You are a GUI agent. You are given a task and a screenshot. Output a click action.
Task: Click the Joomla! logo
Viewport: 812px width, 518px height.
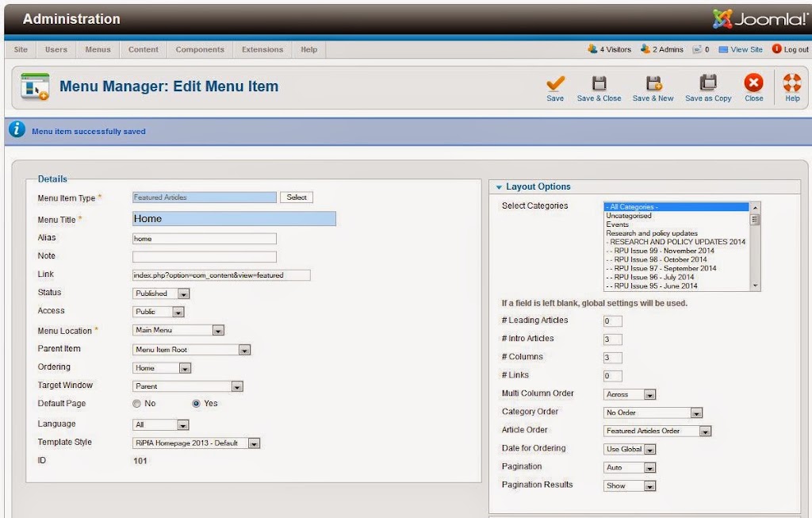tap(759, 19)
